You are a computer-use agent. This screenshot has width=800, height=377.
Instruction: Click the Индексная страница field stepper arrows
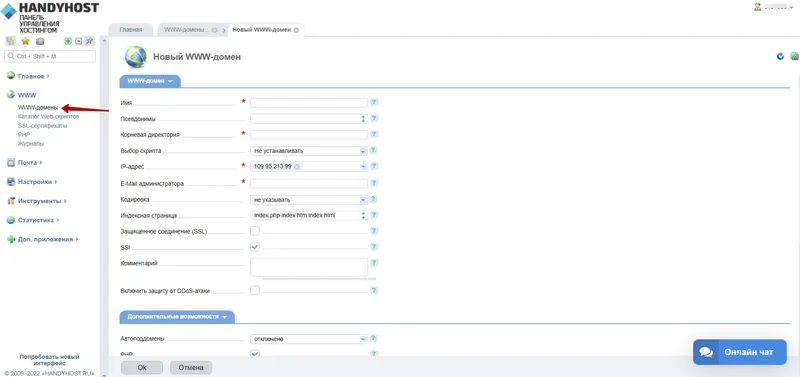[x=363, y=215]
